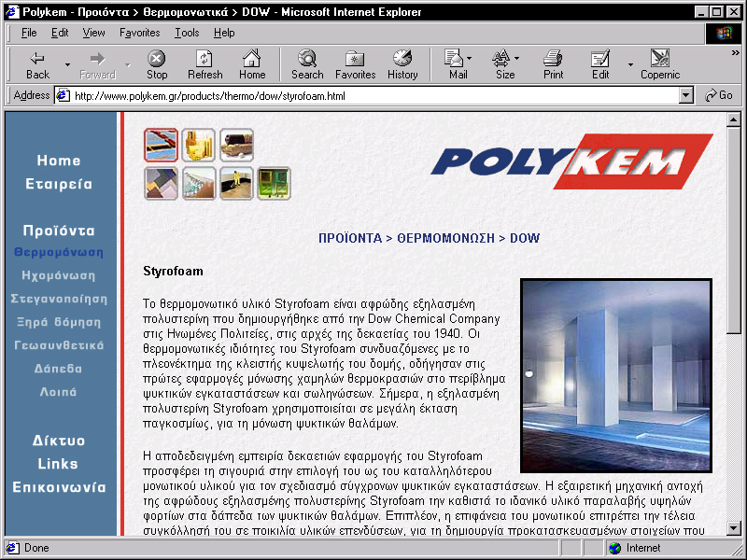Select Στεγανοποίηση in the sidebar
This screenshot has height=560, width=747.
[59, 299]
